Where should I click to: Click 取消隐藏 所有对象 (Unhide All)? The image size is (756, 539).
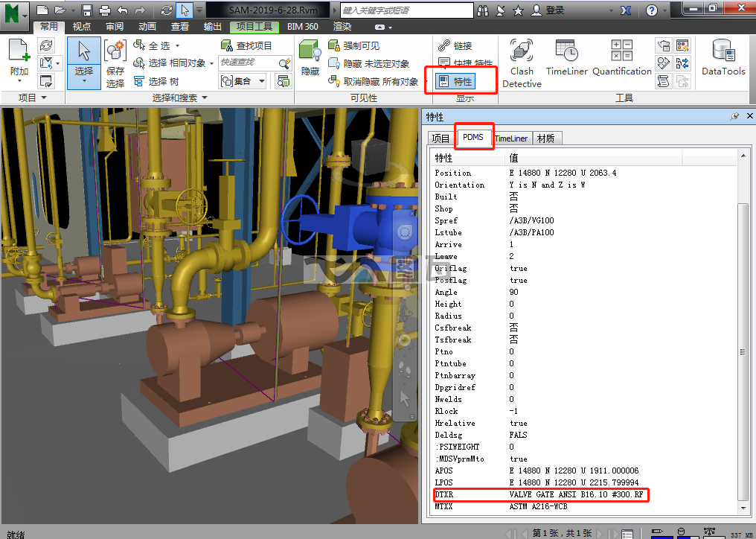point(373,81)
